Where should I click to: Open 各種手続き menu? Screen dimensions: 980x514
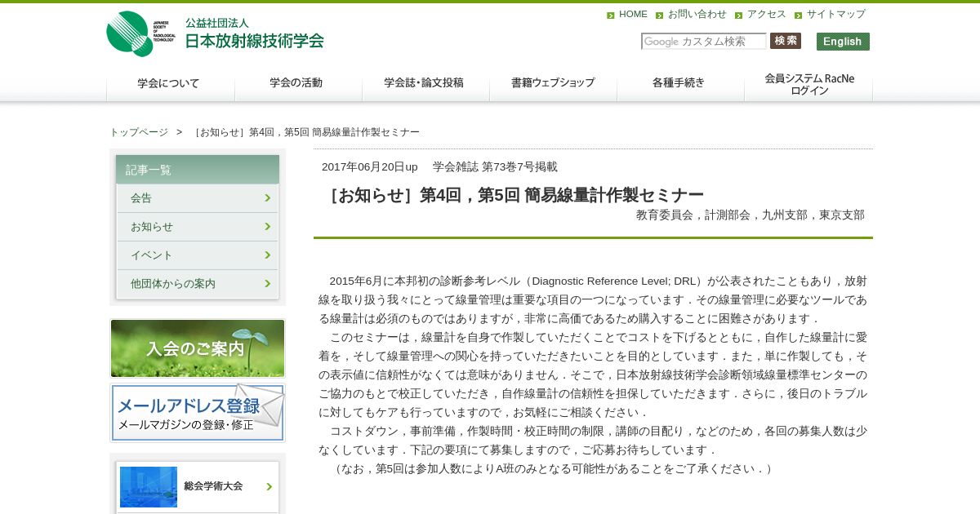680,83
